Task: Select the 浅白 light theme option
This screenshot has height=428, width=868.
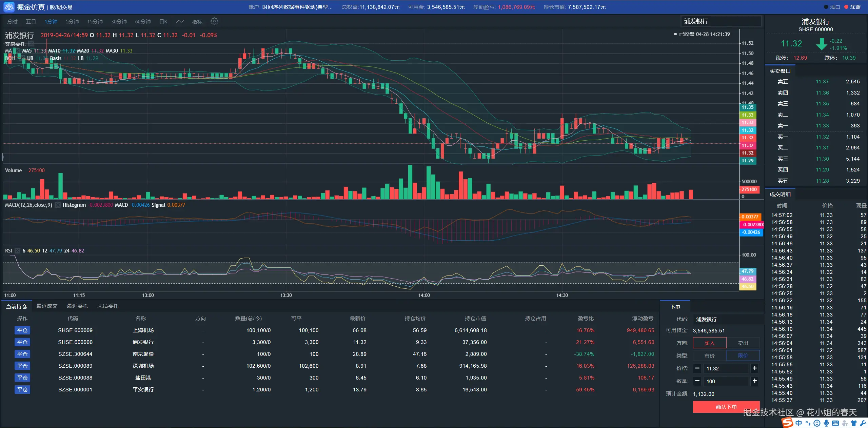Action: 832,7
